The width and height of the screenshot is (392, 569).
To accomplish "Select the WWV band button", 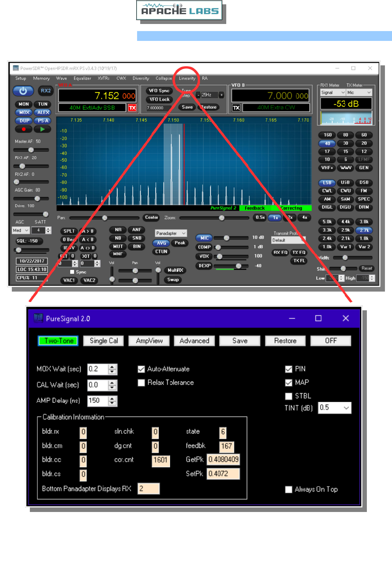I will (346, 168).
